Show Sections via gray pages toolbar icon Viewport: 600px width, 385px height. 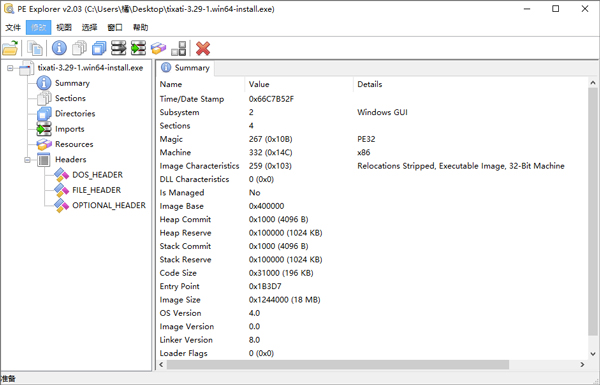(x=79, y=48)
